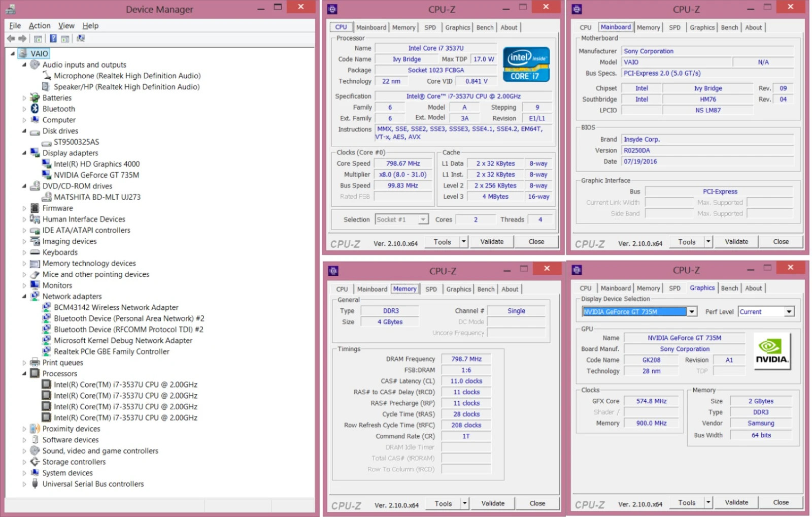Screen dimensions: 812x517
Task: Collapse the Audio inputs and outputs node
Action: point(24,64)
